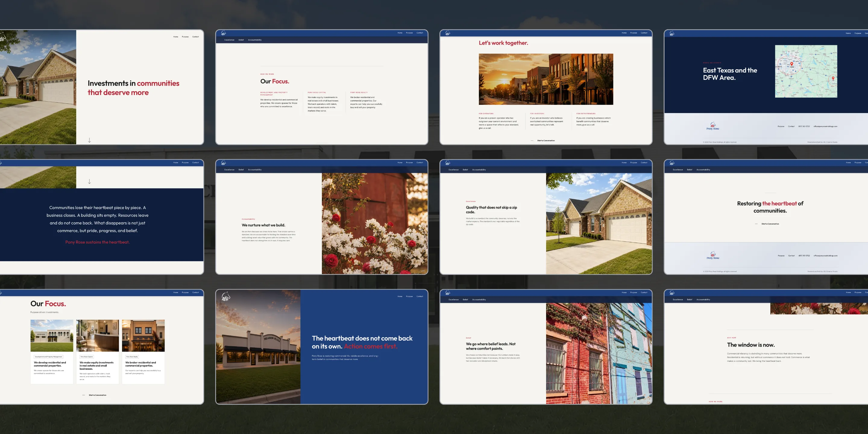Click the Pony Rose footer logo in the Restoring the heartbeat mockup
Screen dimensions: 868x434
pyautogui.click(x=713, y=256)
